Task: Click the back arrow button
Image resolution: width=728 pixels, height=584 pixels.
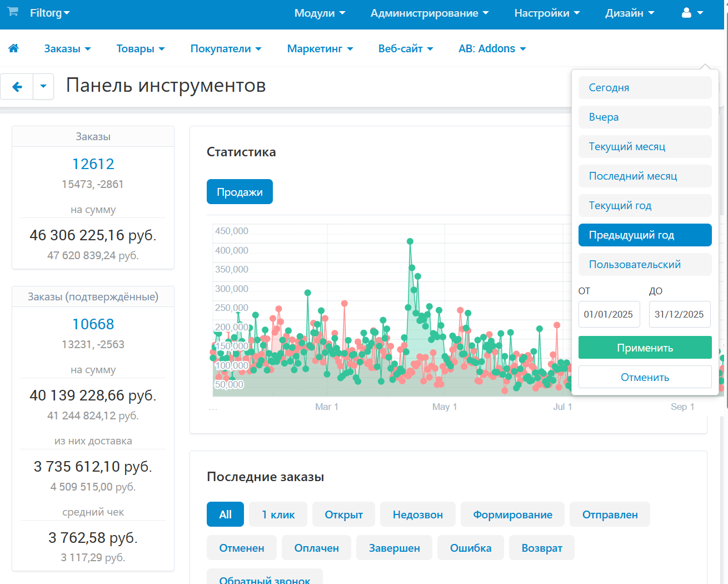Action: tap(17, 87)
